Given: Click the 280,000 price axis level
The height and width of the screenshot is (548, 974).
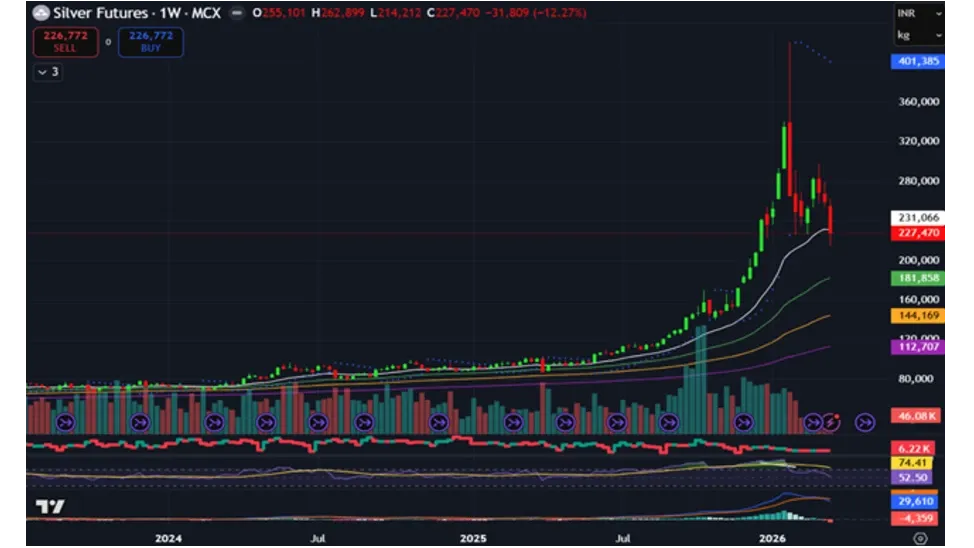Looking at the screenshot, I should point(919,181).
